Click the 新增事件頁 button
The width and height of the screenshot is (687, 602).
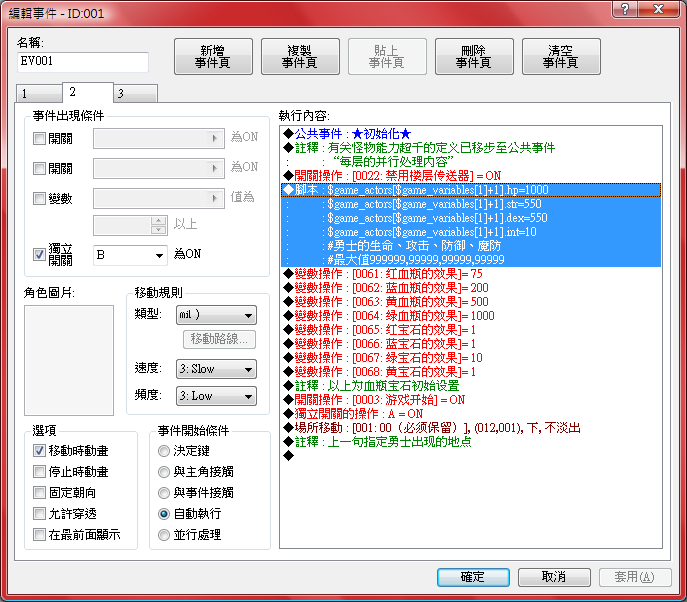click(x=213, y=57)
